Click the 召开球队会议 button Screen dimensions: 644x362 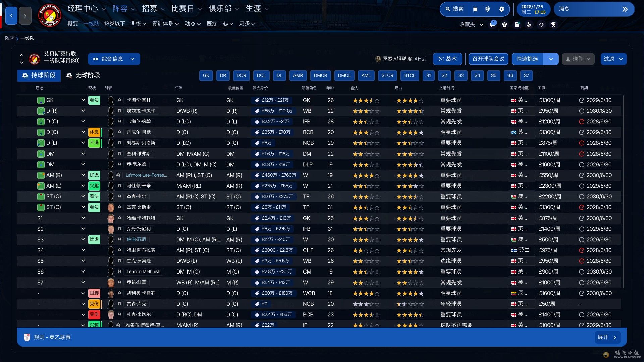(x=488, y=59)
